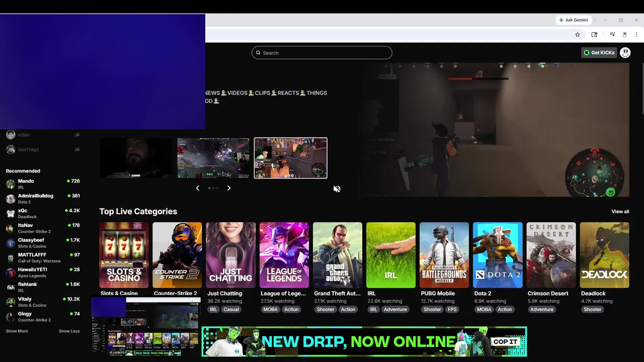This screenshot has height=362, width=644.
Task: Open Gingy's channel avatar
Action: (x=11, y=317)
